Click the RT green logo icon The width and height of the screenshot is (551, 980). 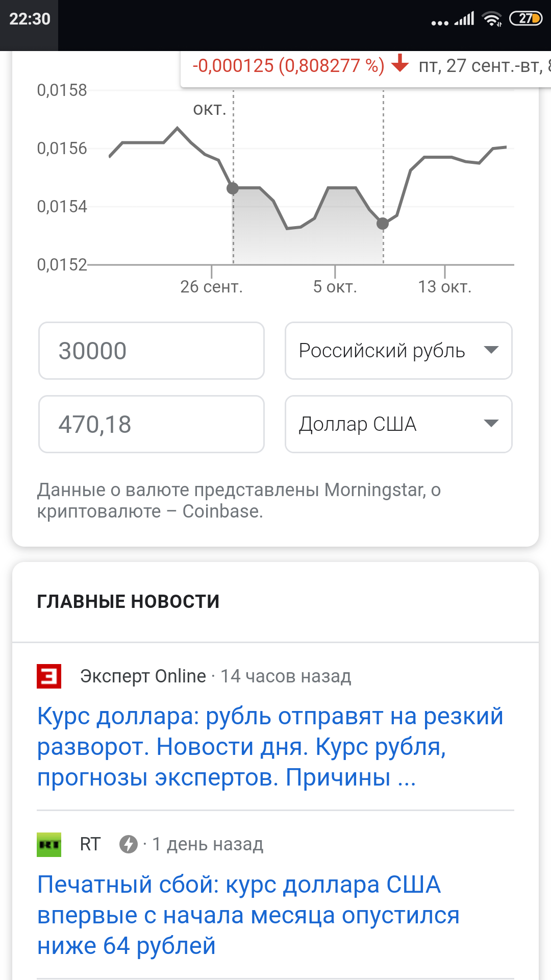[49, 844]
